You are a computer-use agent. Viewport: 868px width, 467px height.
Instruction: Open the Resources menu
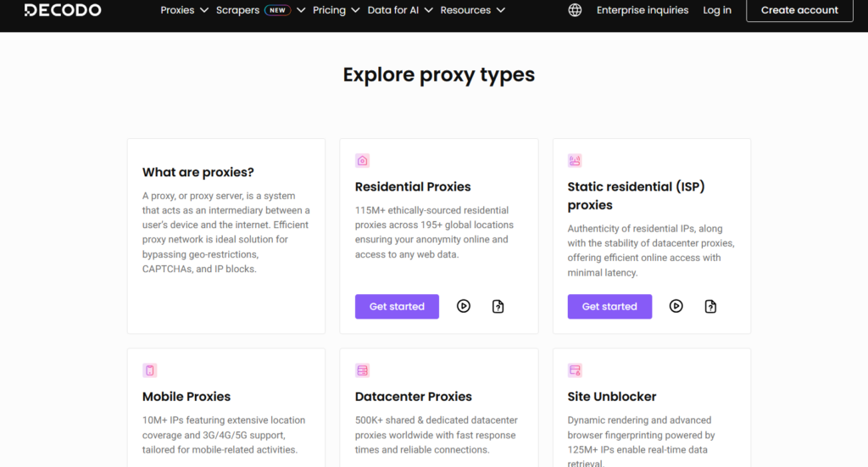tap(472, 10)
